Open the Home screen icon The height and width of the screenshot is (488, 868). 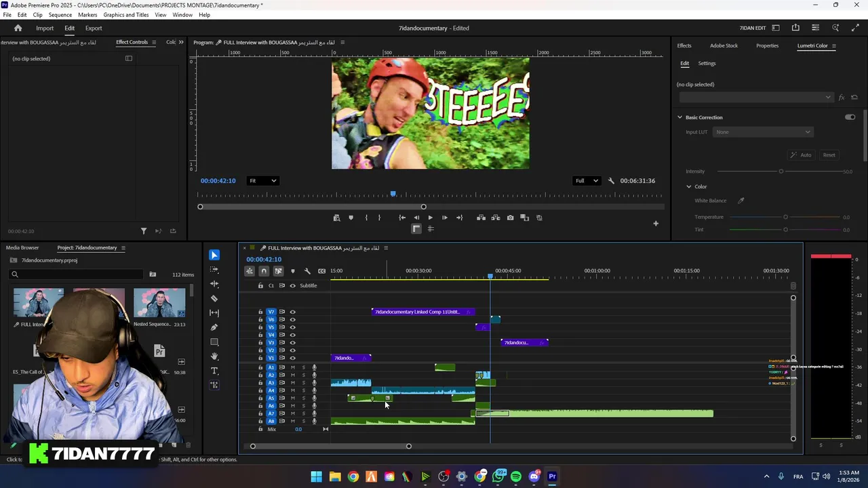[18, 28]
